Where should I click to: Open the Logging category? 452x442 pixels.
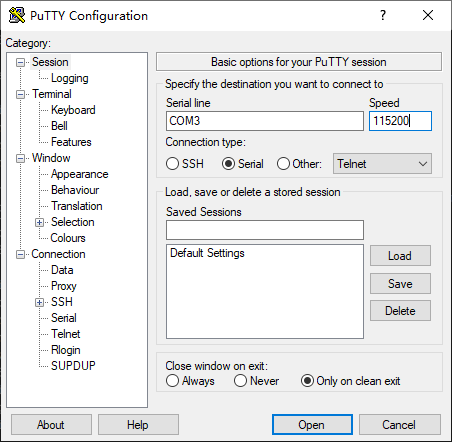70,78
